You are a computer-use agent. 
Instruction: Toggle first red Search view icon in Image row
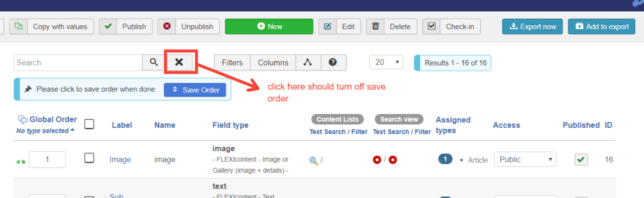tap(377, 159)
